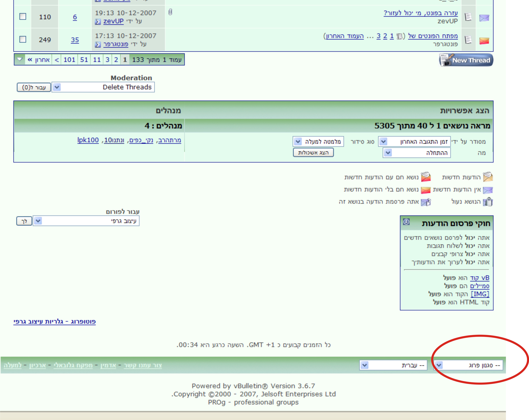Click the paperclip attachment icon in the 110-views row
Viewport: 529px width, 420px height.
coord(170,12)
